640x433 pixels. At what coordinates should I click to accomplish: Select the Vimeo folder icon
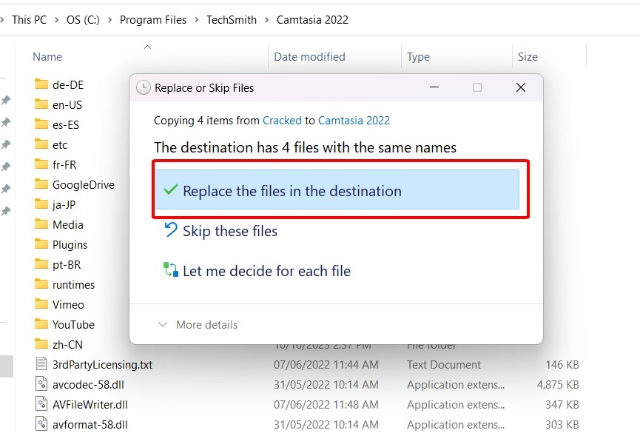pyautogui.click(x=41, y=304)
